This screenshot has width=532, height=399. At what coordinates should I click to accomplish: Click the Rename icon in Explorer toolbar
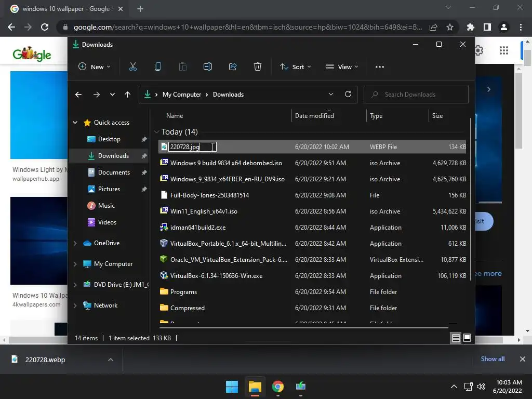tap(208, 67)
